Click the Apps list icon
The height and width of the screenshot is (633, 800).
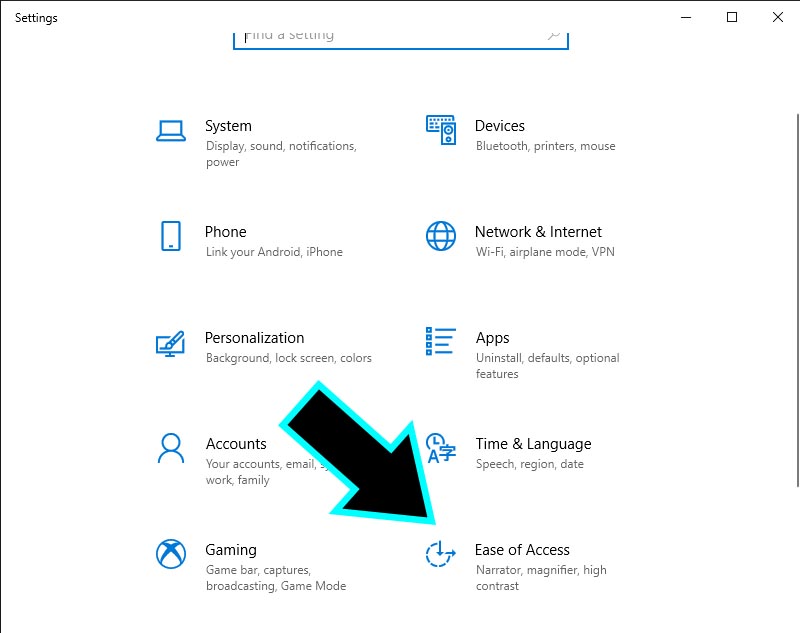441,342
